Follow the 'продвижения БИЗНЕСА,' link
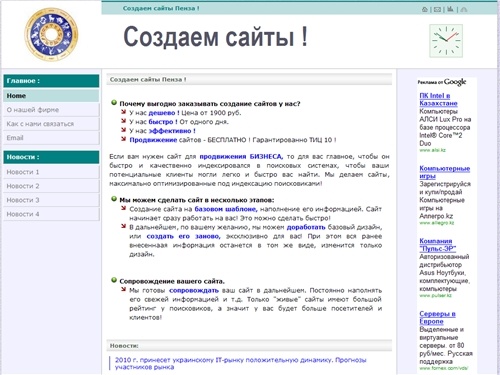This screenshot has height=375, width=500. 241,156
